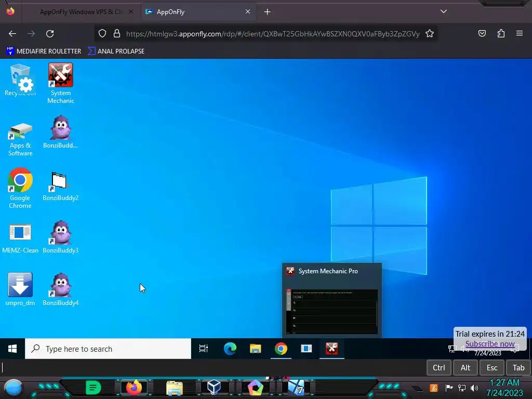This screenshot has height=399, width=532.
Task: Send Esc key to remote session
Action: tap(491, 367)
